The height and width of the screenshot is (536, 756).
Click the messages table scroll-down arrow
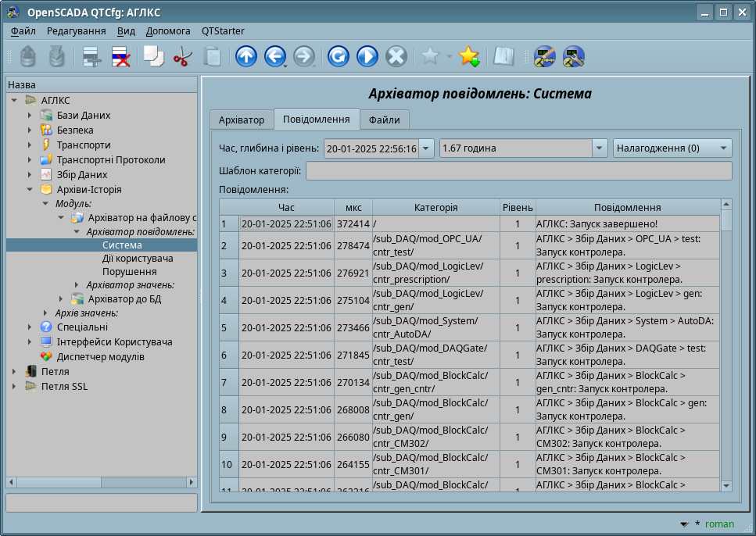point(726,485)
